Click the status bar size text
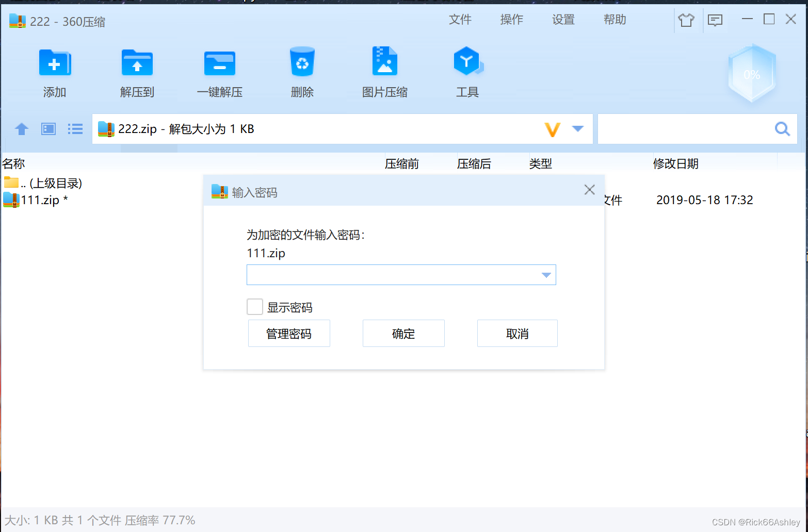The height and width of the screenshot is (532, 808). pyautogui.click(x=100, y=520)
